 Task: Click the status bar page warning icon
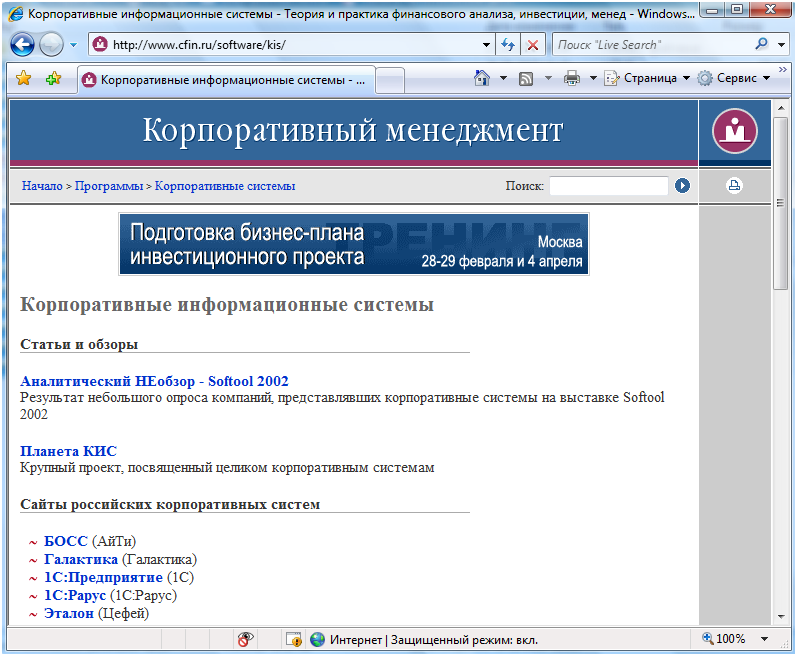[x=294, y=639]
